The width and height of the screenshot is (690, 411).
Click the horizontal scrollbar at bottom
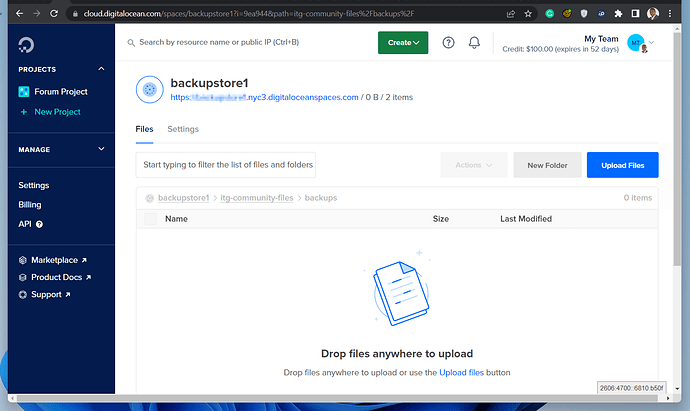[x=337, y=398]
